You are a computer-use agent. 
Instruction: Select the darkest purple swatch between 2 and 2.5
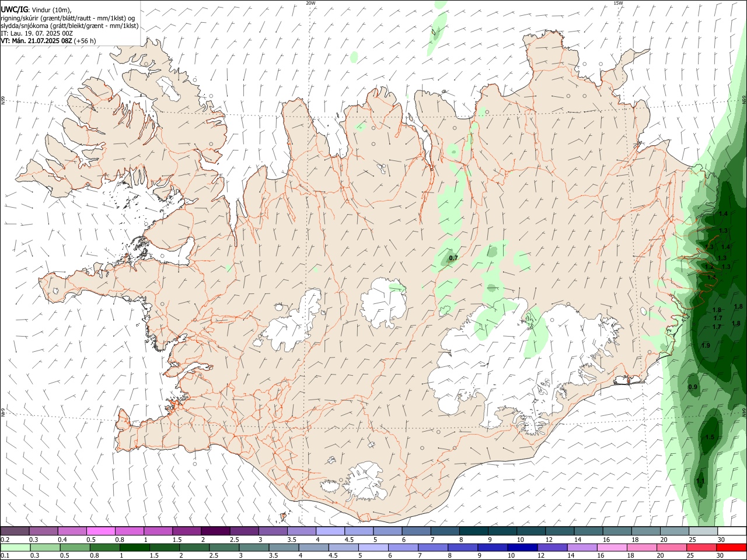point(215,531)
